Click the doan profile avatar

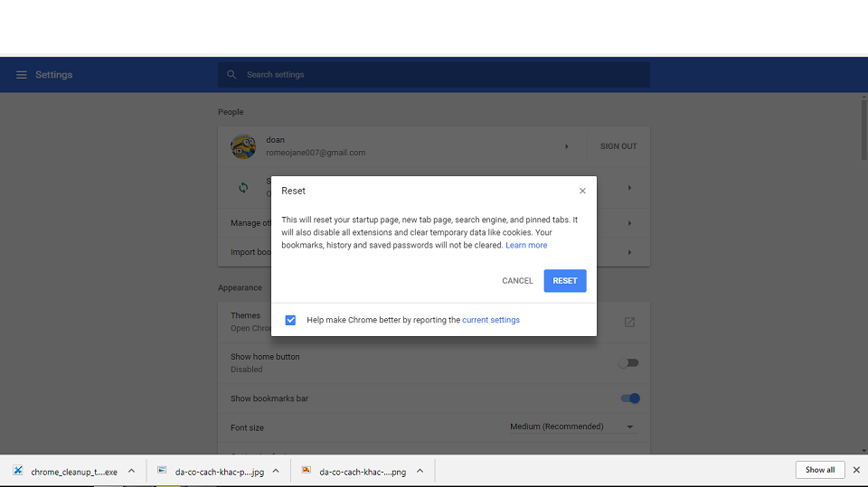click(x=243, y=146)
